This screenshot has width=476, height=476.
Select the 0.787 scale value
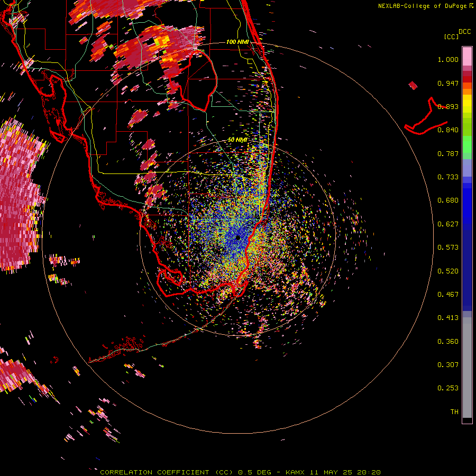[x=448, y=153]
